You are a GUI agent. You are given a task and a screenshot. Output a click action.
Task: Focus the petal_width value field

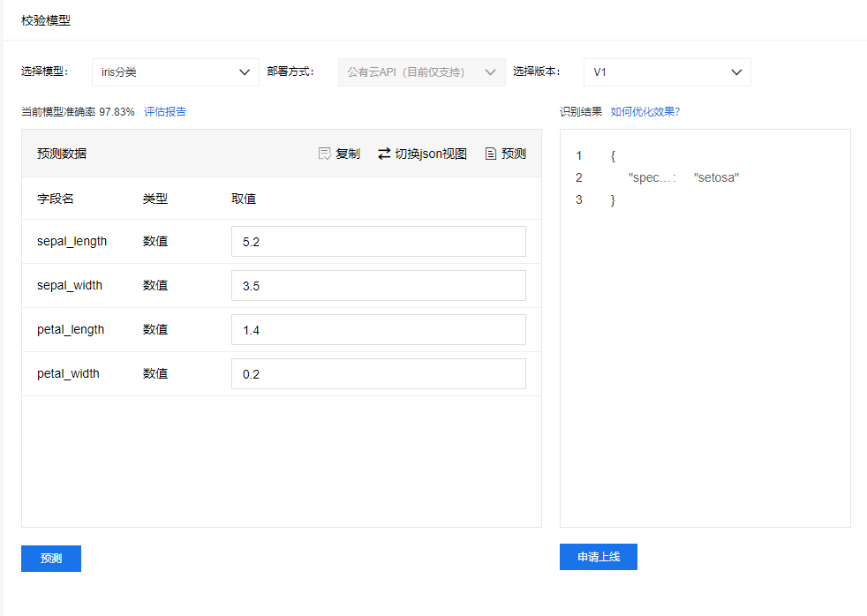pos(378,374)
